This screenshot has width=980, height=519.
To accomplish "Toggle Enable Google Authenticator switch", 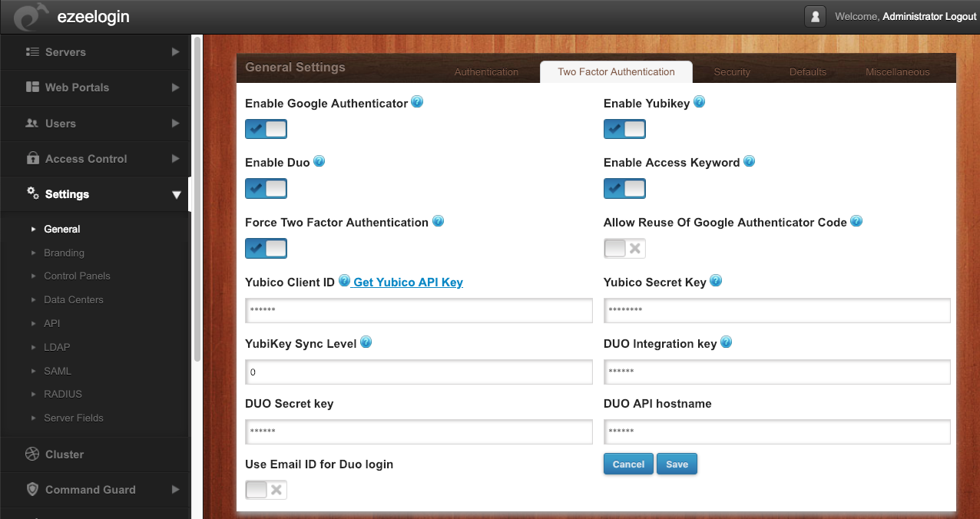I will point(266,129).
